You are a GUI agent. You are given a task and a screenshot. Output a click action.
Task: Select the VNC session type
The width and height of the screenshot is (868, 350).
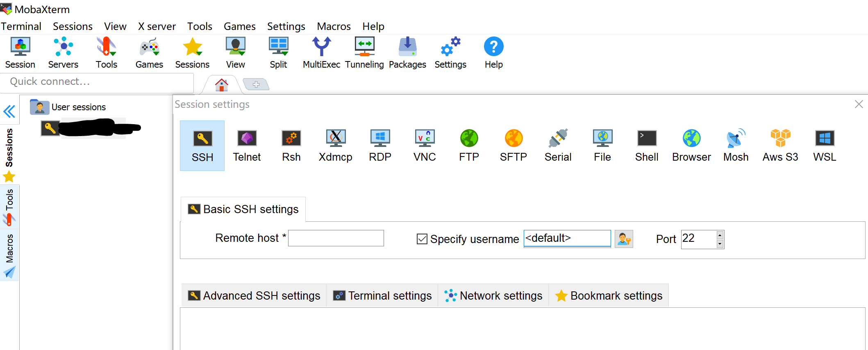425,145
